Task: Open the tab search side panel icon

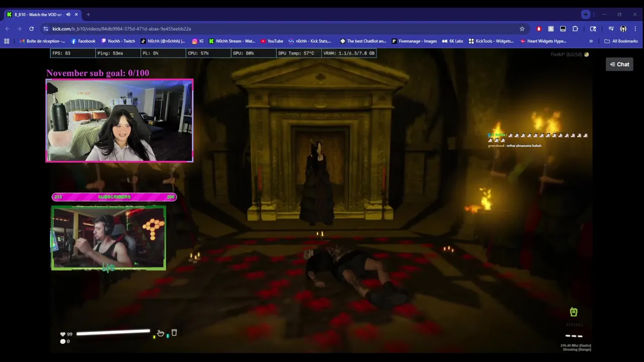Action: click(x=593, y=29)
